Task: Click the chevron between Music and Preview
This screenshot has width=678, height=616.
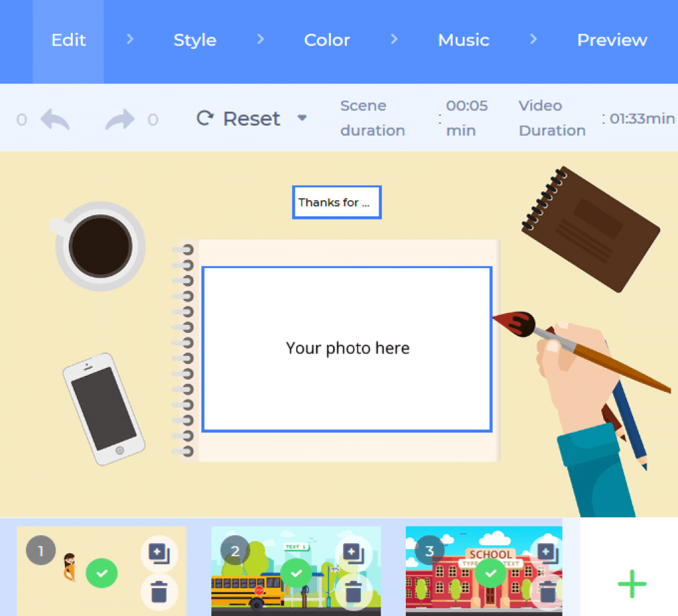Action: coord(534,39)
